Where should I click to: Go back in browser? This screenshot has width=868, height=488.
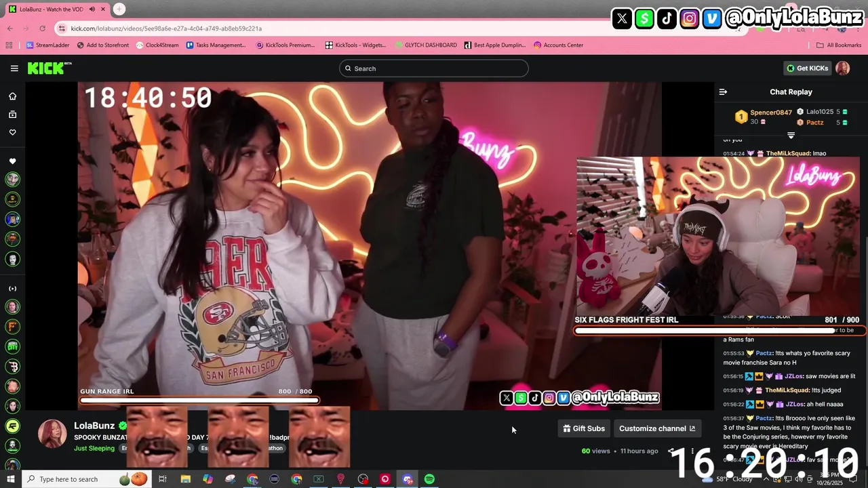[x=9, y=28]
